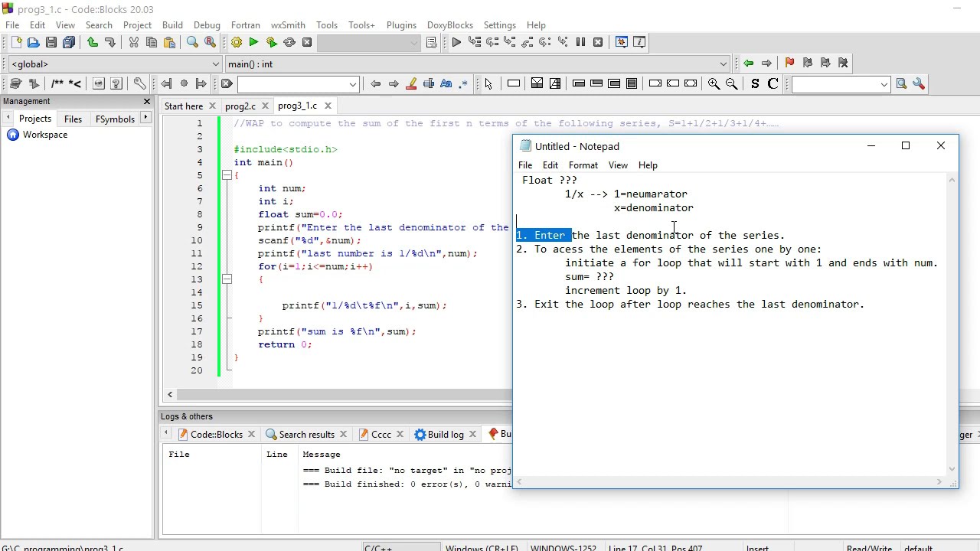980x551 pixels.
Task: Click the New file icon
Action: tap(16, 43)
